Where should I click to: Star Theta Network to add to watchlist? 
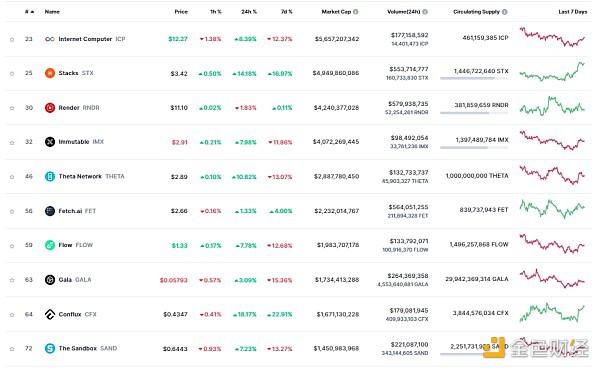pos(12,177)
